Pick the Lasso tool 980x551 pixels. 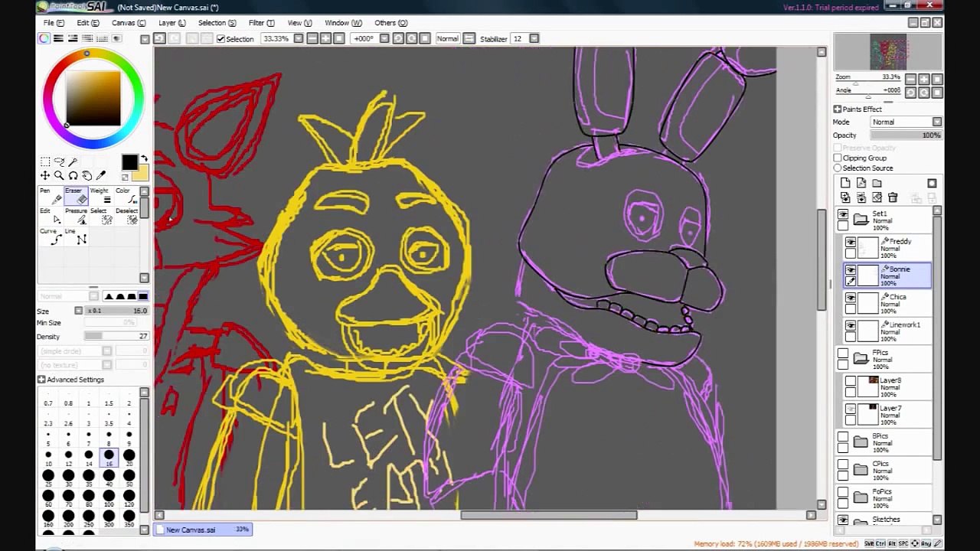click(x=59, y=161)
